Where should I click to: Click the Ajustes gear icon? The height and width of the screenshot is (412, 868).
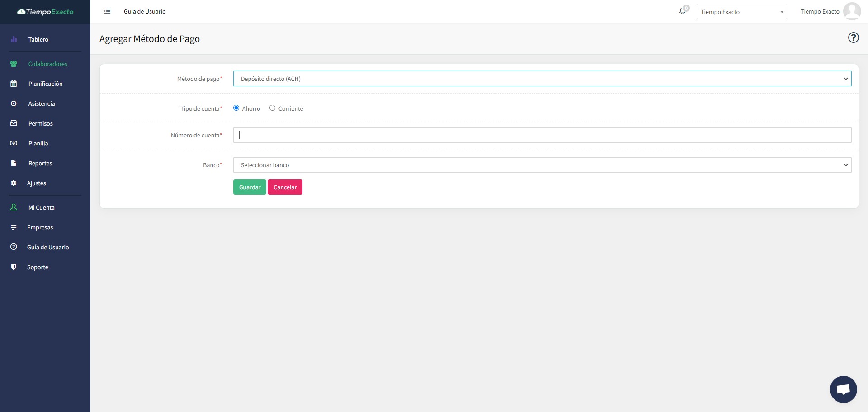tap(14, 183)
